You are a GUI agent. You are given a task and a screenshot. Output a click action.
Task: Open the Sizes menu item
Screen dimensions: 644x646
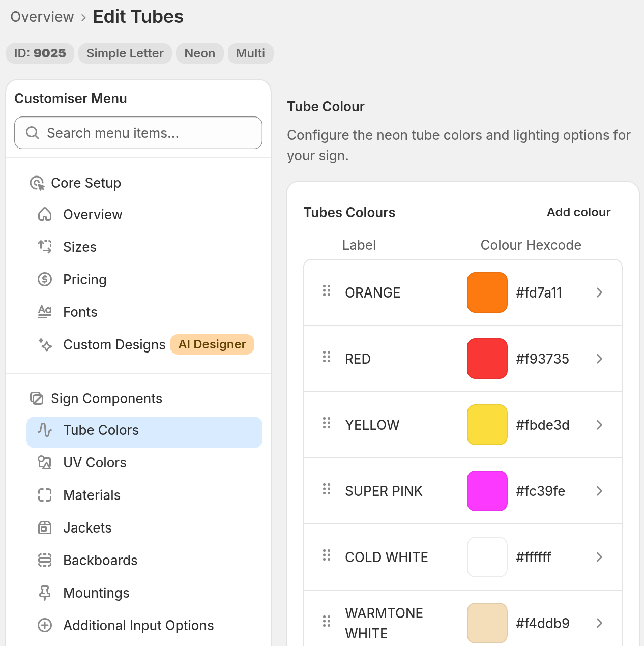click(144, 247)
